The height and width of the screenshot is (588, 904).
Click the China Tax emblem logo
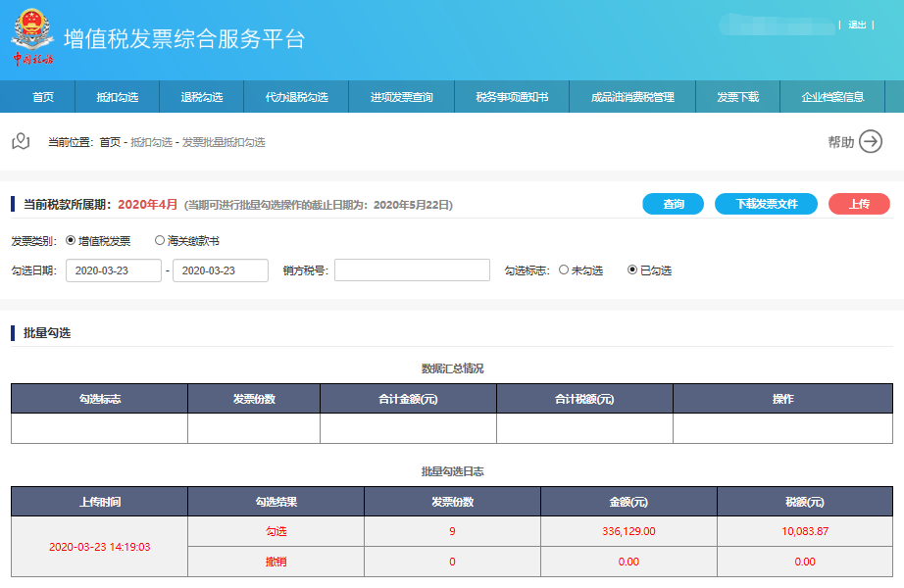point(33,37)
